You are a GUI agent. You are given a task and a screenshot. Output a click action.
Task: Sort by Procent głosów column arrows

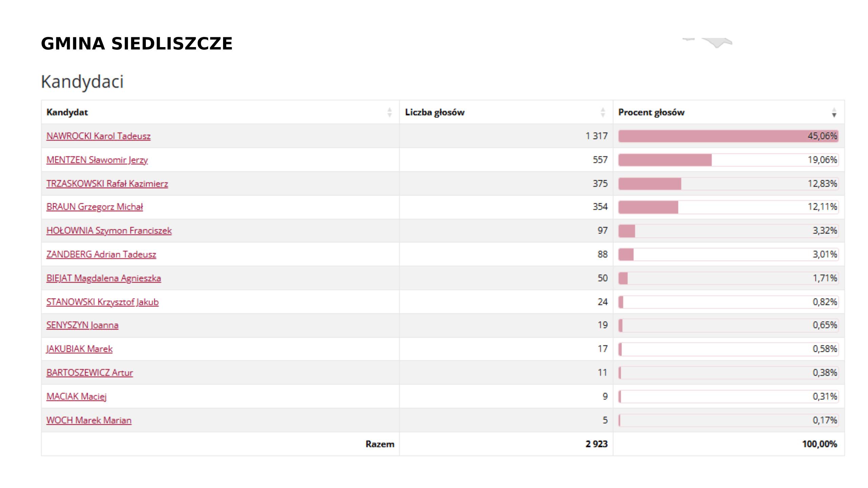tap(834, 112)
